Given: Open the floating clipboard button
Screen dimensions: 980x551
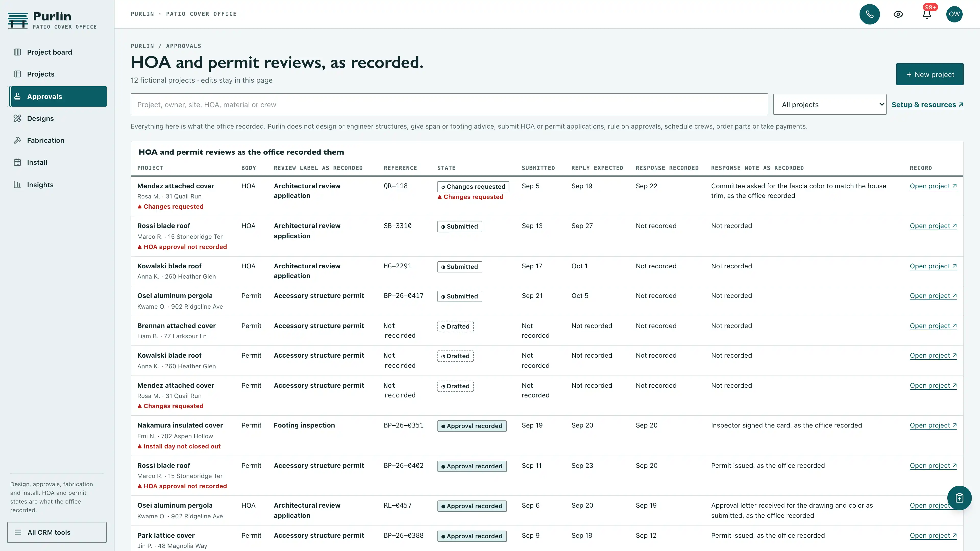Looking at the screenshot, I should [x=959, y=498].
